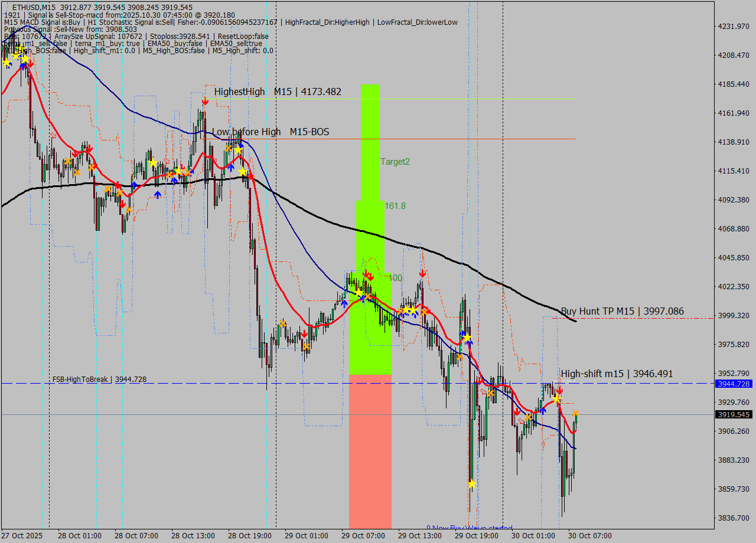Click the red double-arrow marker inside the Target2 zone
This screenshot has width=756, height=543.
(369, 275)
